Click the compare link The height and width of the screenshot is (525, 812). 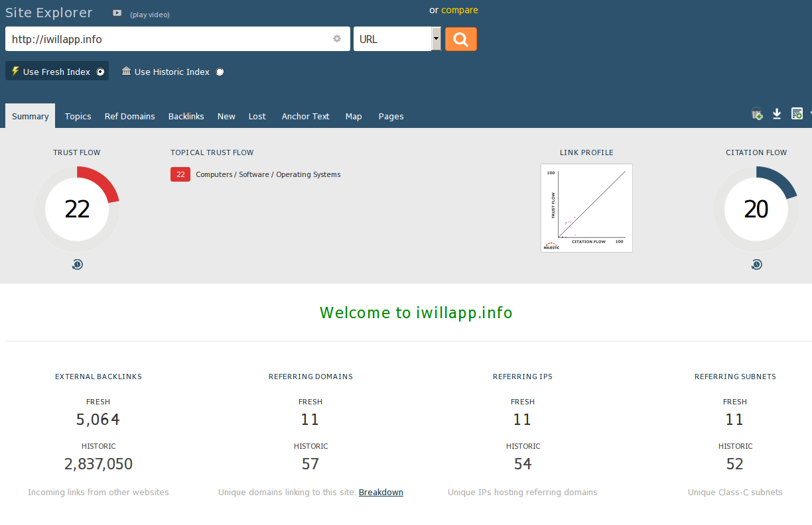[x=459, y=10]
